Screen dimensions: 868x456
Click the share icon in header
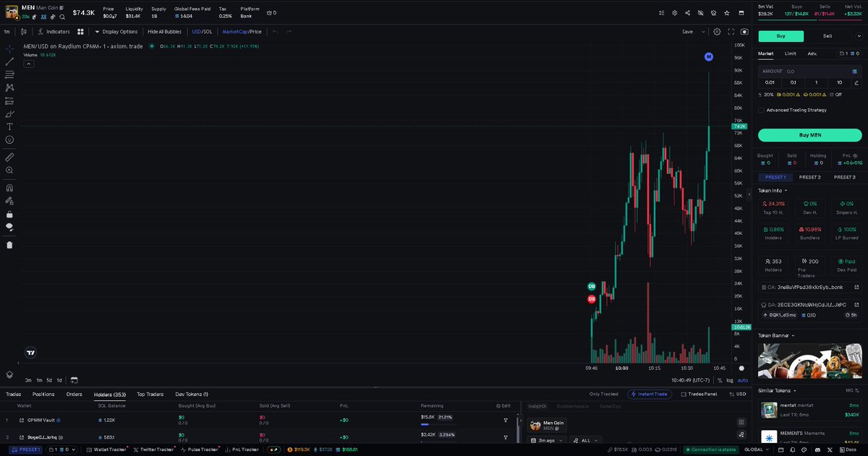(x=687, y=13)
